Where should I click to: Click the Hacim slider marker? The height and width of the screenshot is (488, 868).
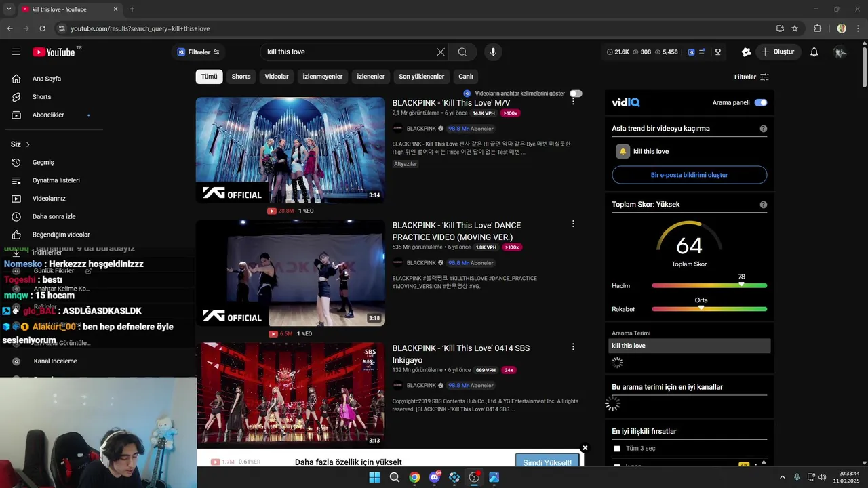click(x=741, y=285)
